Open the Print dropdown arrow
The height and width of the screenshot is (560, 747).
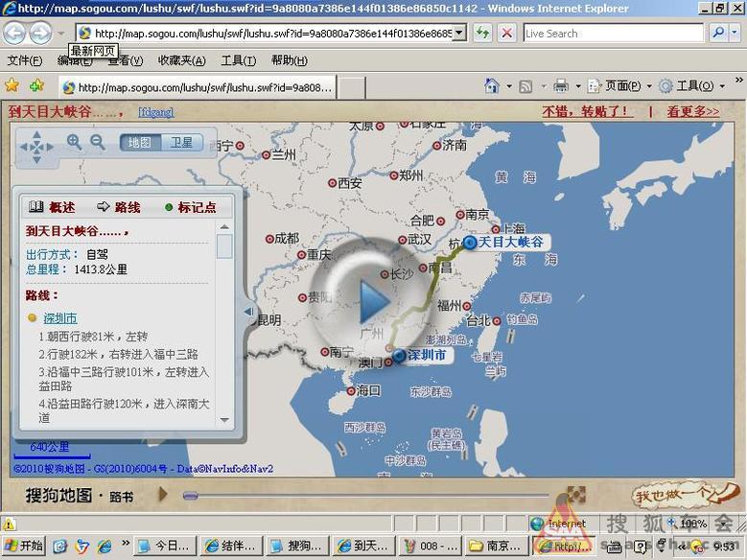pos(578,86)
